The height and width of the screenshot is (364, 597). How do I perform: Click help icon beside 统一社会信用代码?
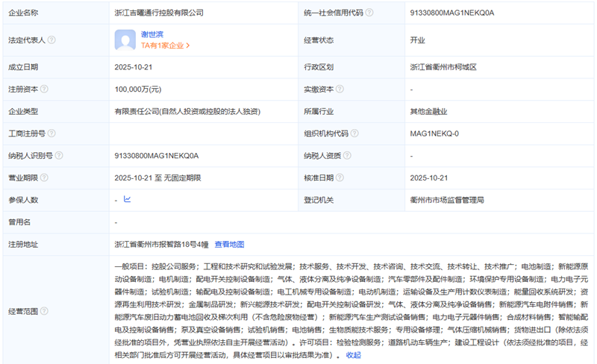(x=369, y=13)
